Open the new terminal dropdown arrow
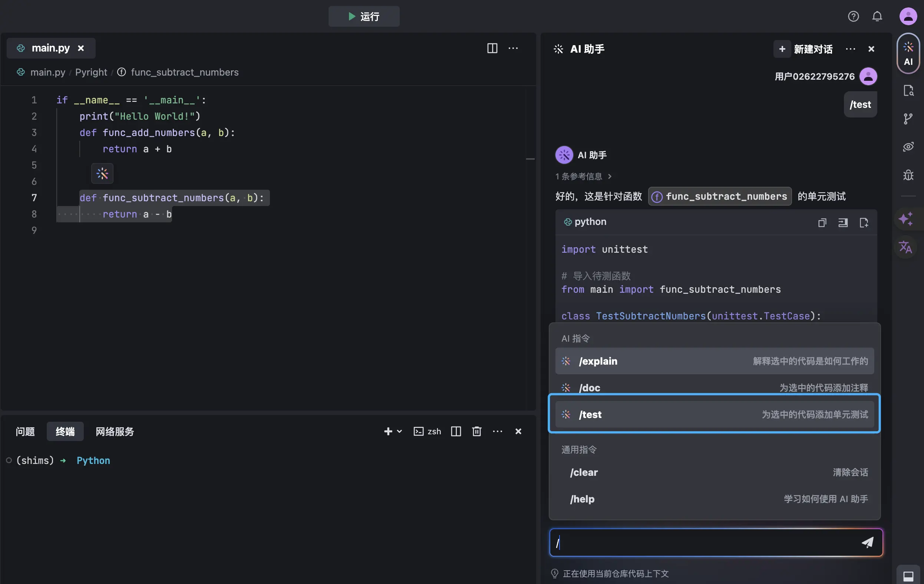The image size is (924, 584). [x=399, y=431]
